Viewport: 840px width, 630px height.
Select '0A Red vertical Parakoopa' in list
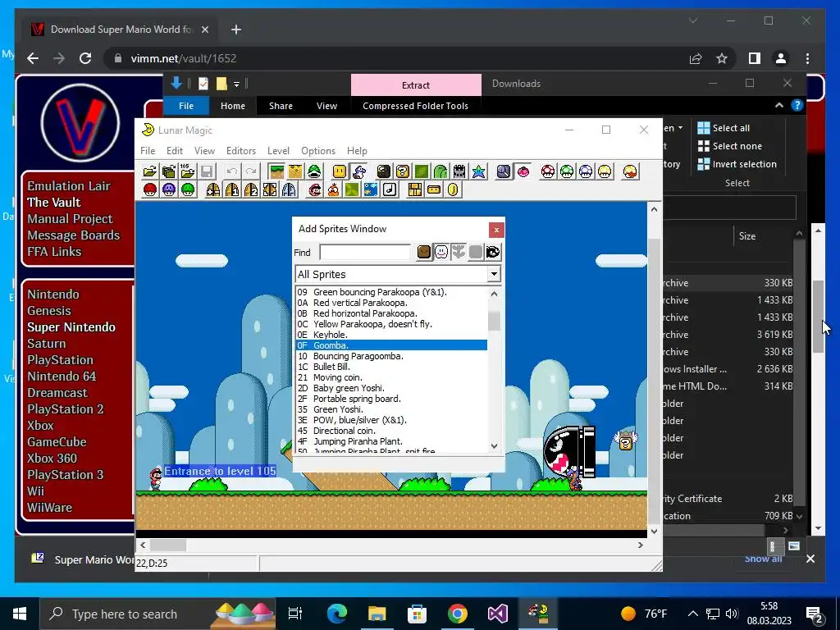391,303
